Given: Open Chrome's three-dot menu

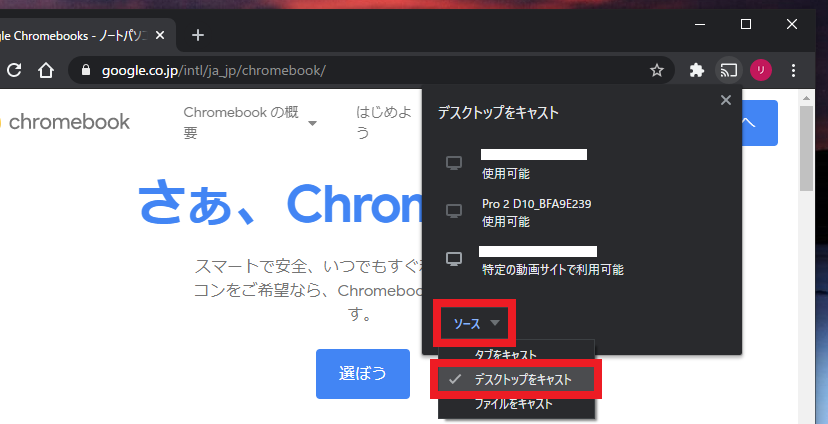Looking at the screenshot, I should [x=794, y=71].
